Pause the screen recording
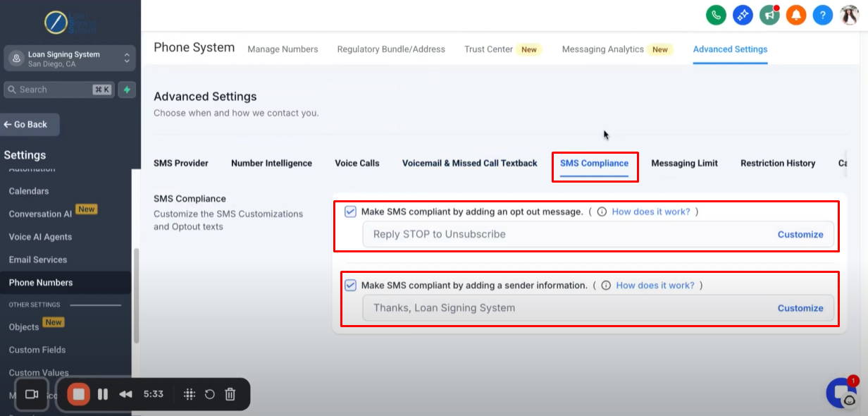 coord(103,394)
